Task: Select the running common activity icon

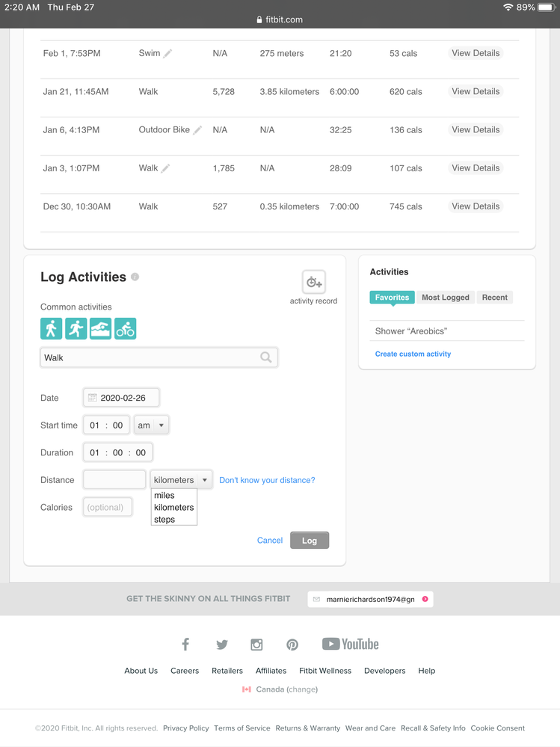Action: [76, 329]
